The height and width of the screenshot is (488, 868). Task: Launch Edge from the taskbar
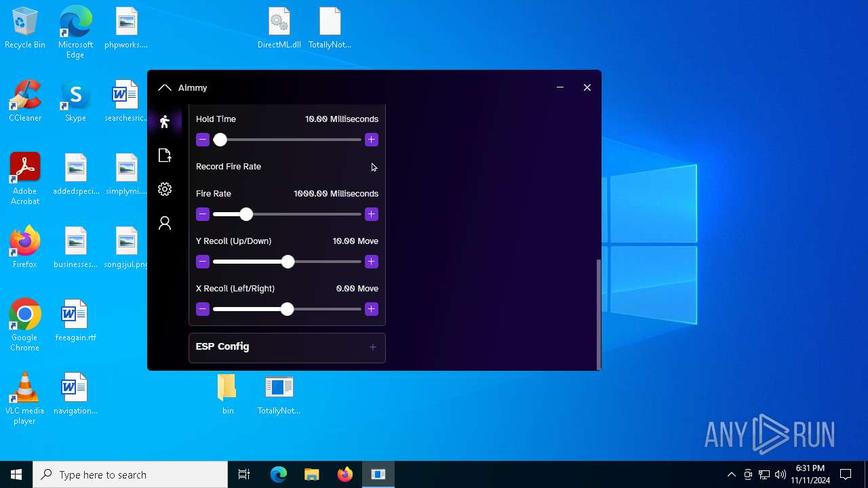[279, 474]
